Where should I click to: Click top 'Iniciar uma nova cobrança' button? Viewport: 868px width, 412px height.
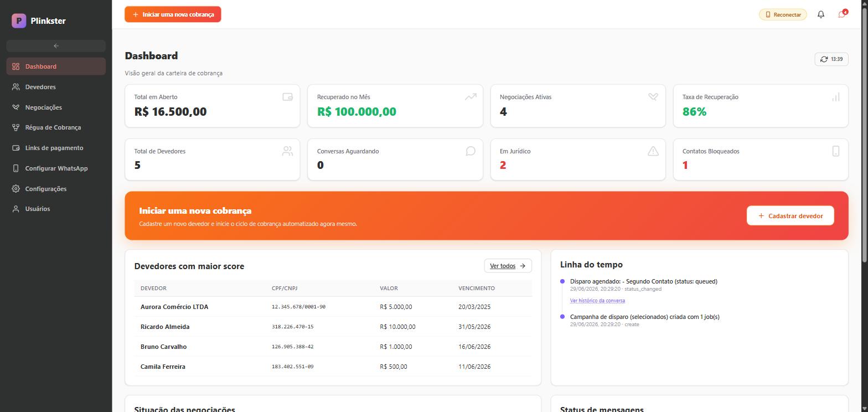(x=173, y=14)
